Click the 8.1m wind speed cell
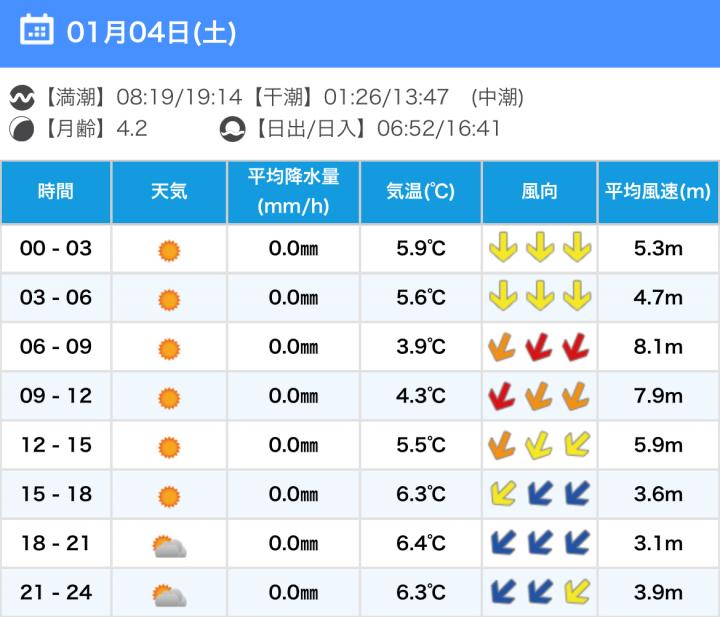This screenshot has width=720, height=617. coord(657,347)
